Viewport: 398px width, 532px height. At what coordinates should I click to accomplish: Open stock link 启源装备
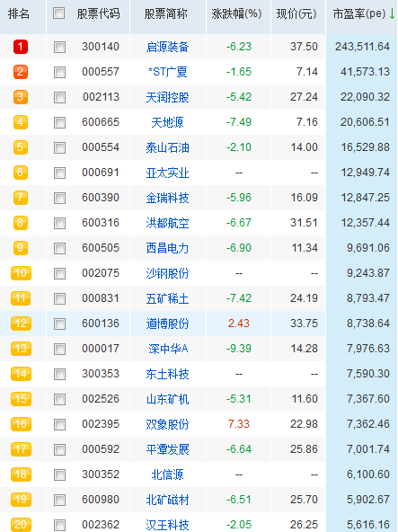[167, 47]
